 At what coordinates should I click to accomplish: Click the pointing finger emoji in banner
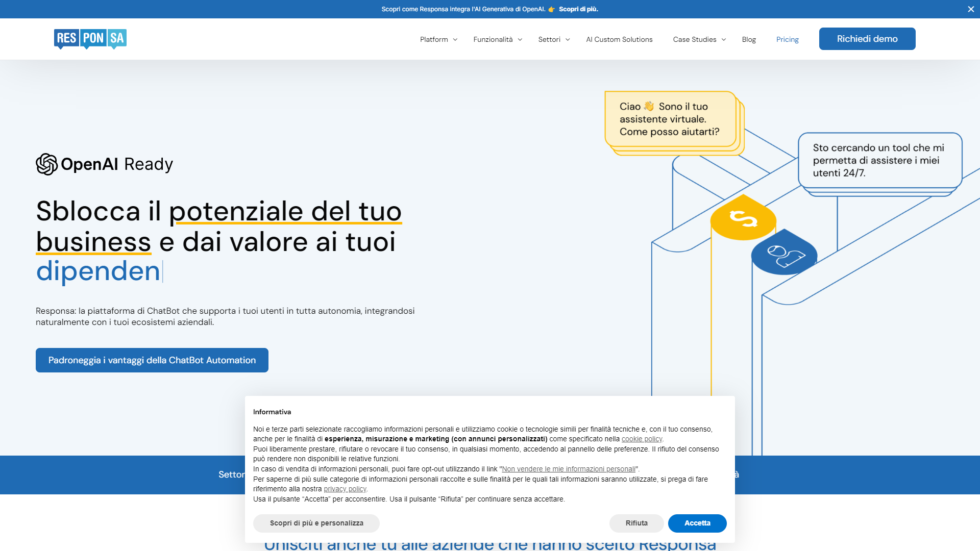pos(551,9)
